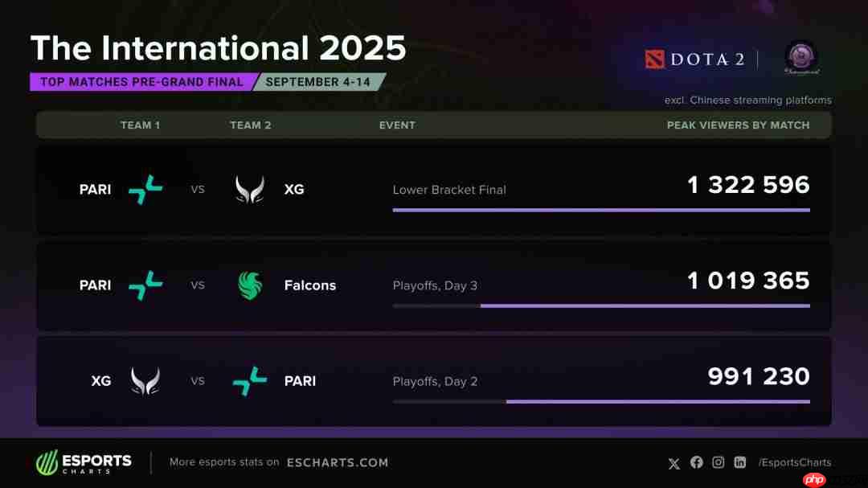Image resolution: width=868 pixels, height=488 pixels.
Task: Open the X (Twitter) social icon
Action: coord(674,463)
